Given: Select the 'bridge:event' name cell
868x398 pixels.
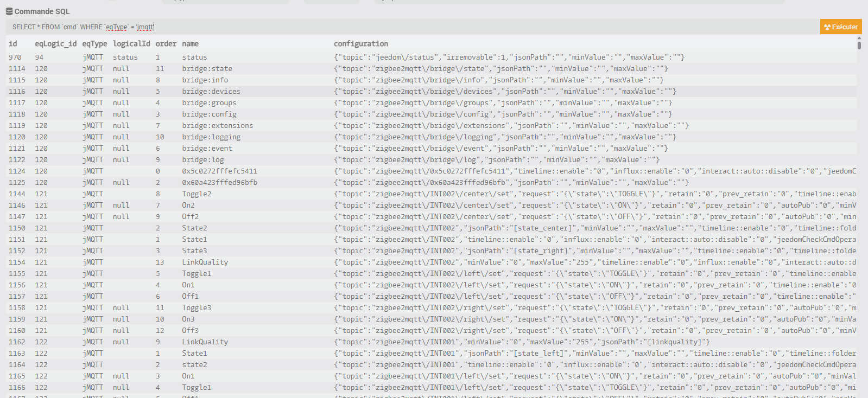Looking at the screenshot, I should point(207,149).
